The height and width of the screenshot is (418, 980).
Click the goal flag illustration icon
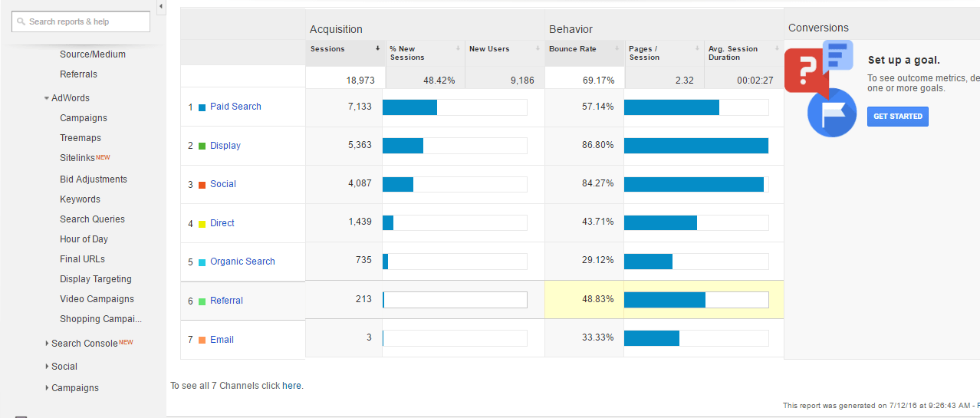(832, 112)
